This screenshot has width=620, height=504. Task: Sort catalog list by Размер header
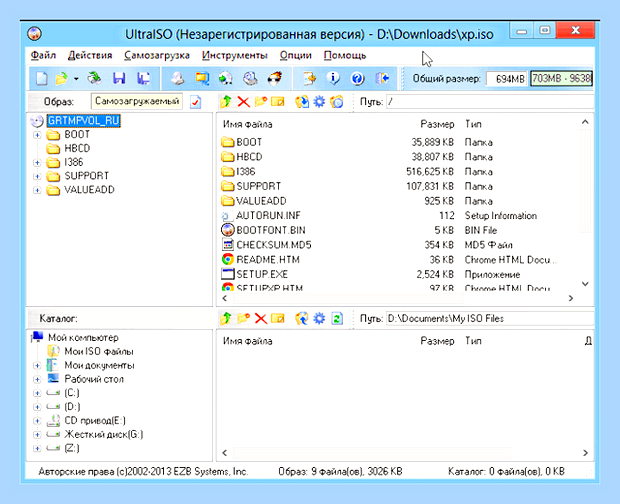tap(437, 341)
